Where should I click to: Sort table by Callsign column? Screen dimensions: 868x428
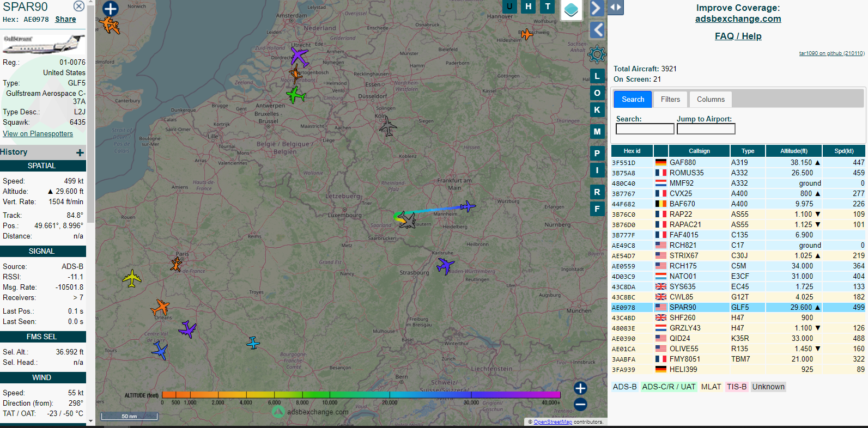(x=699, y=151)
